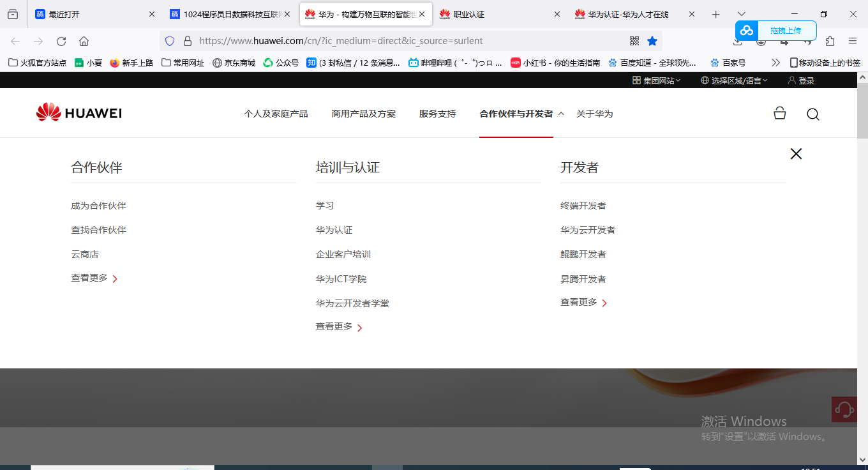
Task: Click the browser forward arrow
Action: point(38,41)
